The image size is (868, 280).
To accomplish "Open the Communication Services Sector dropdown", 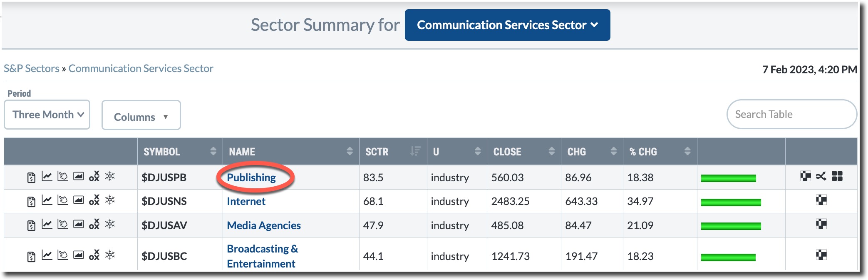I will pyautogui.click(x=507, y=25).
